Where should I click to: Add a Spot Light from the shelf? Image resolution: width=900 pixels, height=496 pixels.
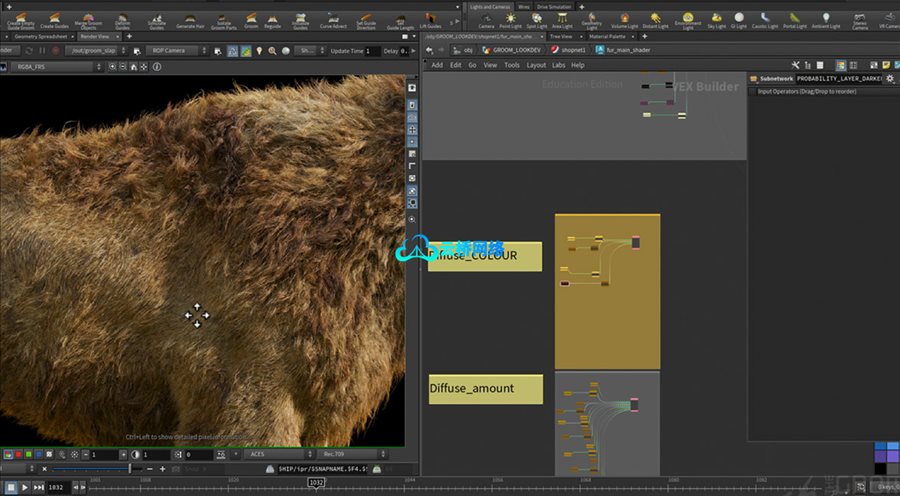[x=536, y=20]
